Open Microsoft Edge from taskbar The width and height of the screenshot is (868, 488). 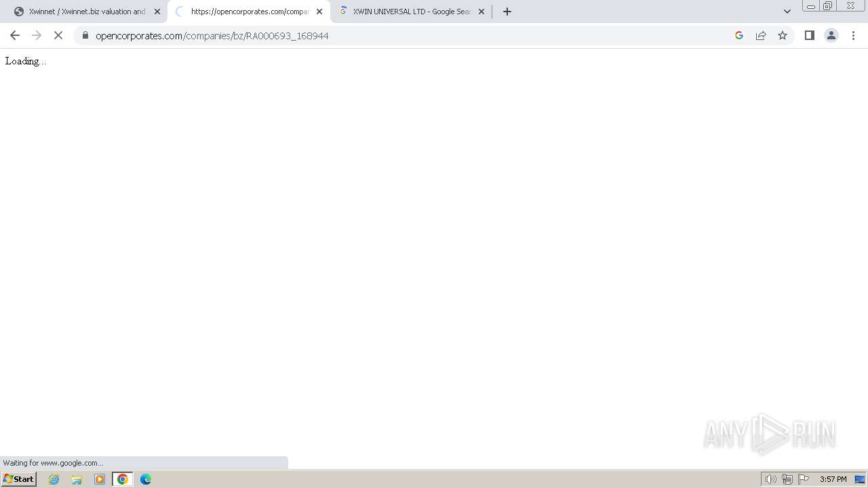point(146,479)
